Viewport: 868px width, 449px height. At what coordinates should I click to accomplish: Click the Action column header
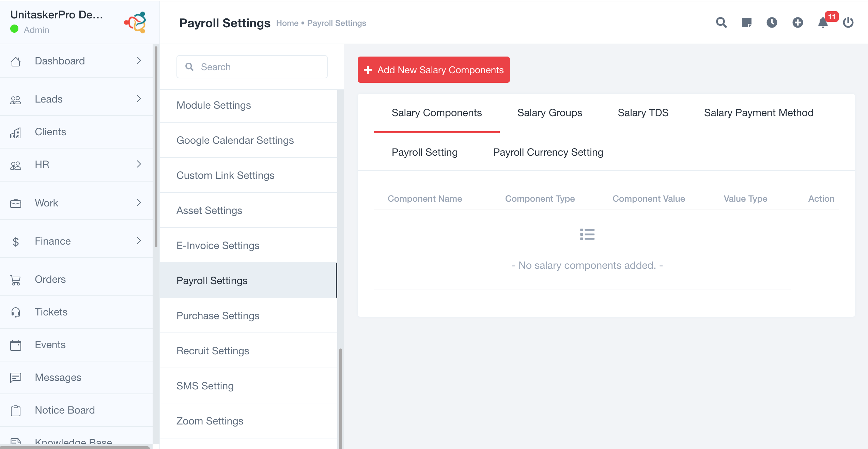pos(821,199)
